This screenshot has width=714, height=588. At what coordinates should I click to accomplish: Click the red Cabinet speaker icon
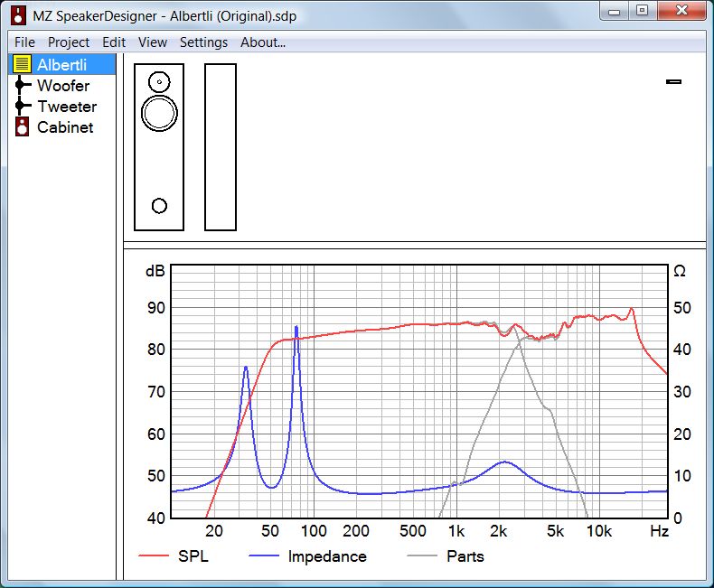point(22,127)
